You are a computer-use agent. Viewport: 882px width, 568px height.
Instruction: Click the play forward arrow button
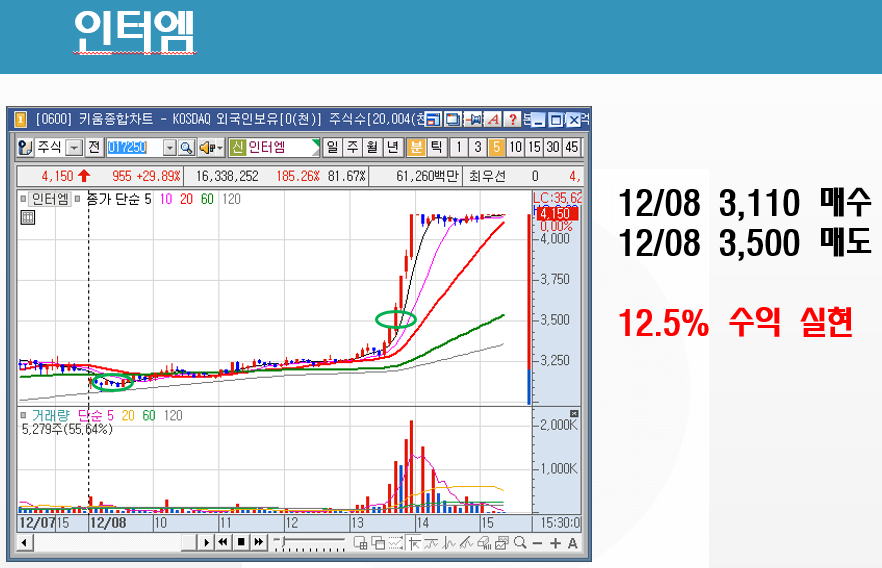[x=206, y=542]
